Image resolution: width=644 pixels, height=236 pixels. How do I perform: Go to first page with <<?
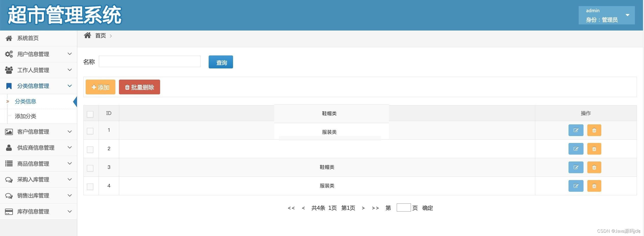pos(291,208)
